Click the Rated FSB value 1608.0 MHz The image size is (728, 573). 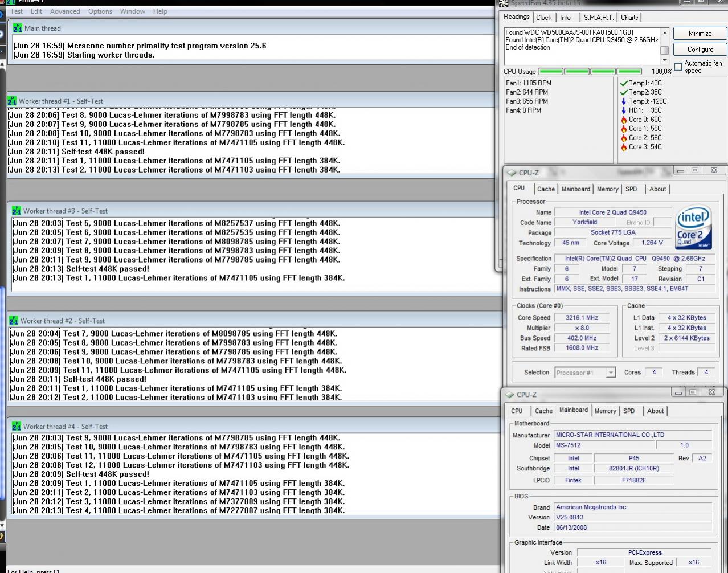coord(582,348)
